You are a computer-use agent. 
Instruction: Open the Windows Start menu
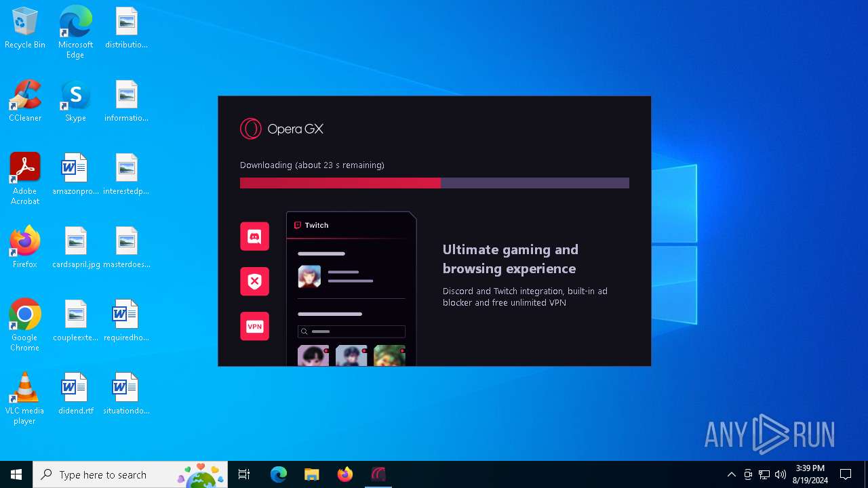point(16,474)
